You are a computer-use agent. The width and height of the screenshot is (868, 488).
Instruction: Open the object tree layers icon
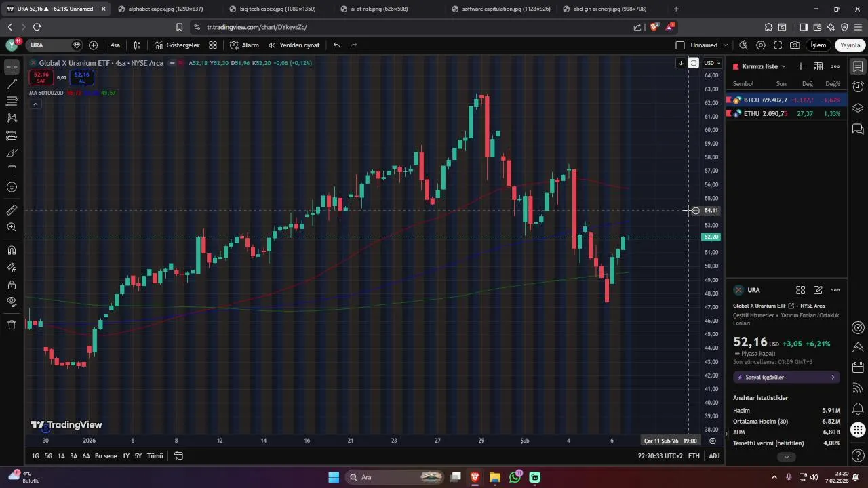tap(858, 108)
